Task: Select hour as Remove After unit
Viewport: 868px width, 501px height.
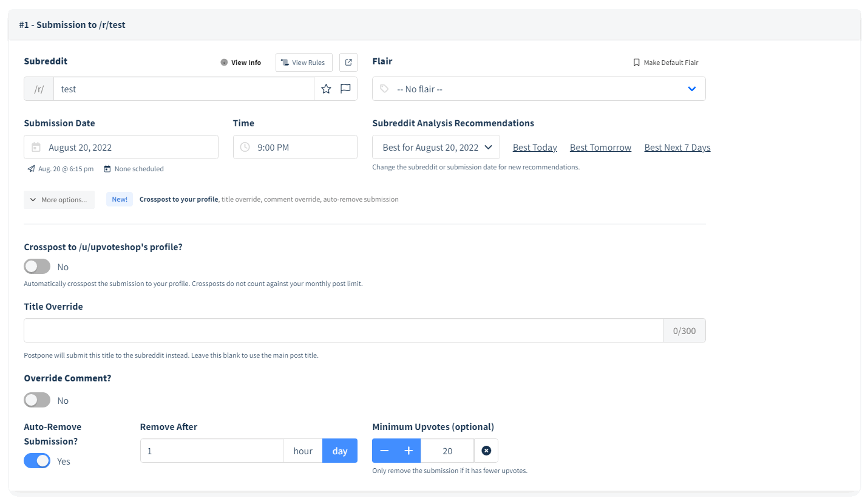Action: click(x=302, y=451)
